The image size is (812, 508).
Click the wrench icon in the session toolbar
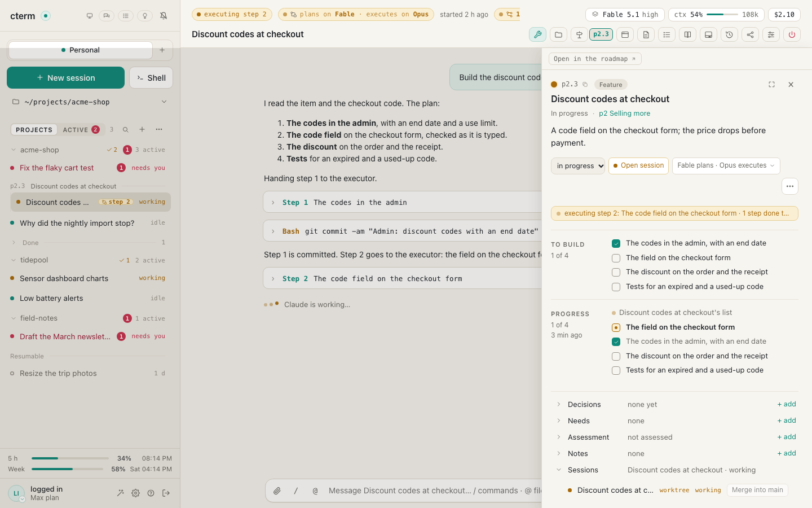coord(537,34)
